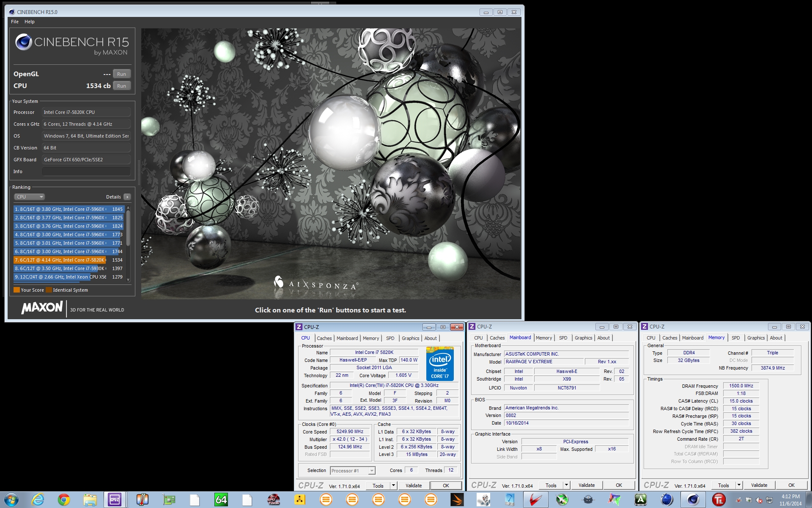
Task: Click the 5249.90 MHz Core Speed value
Action: pyautogui.click(x=350, y=432)
